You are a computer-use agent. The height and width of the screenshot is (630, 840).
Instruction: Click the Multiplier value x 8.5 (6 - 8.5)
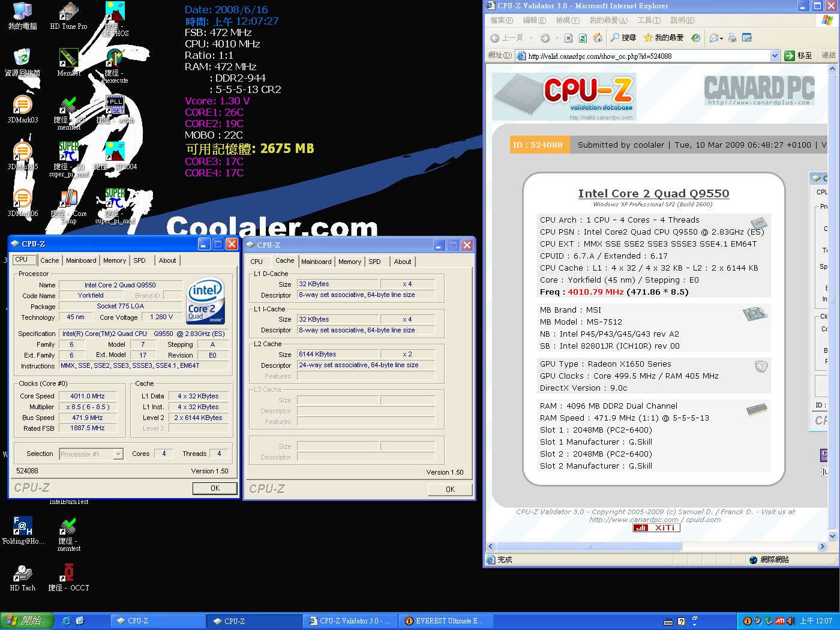88,407
